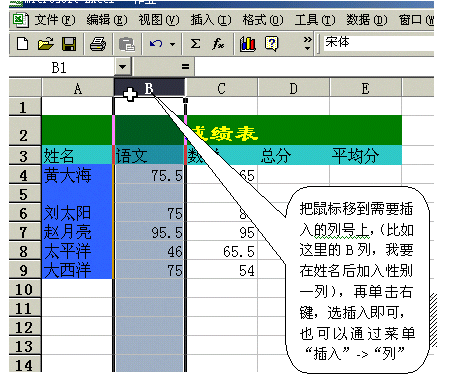Viewport: 461px width, 381px height.
Task: Click the 宋体 font name box
Action: (x=379, y=43)
